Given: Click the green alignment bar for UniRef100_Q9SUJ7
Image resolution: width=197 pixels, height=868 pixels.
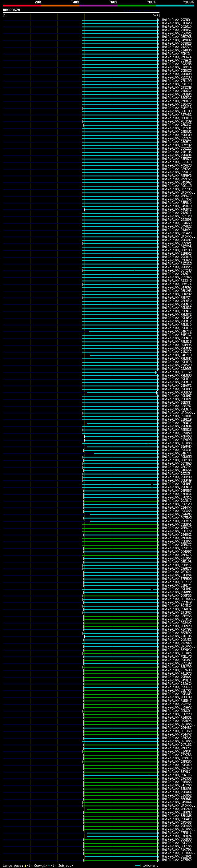Looking at the screenshot, I should tap(121, 501).
